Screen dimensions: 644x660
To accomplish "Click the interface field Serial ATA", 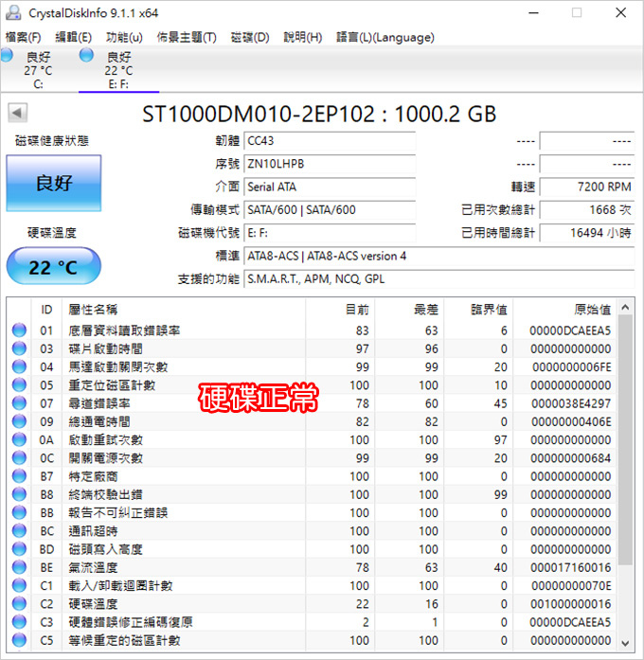I will coord(330,187).
